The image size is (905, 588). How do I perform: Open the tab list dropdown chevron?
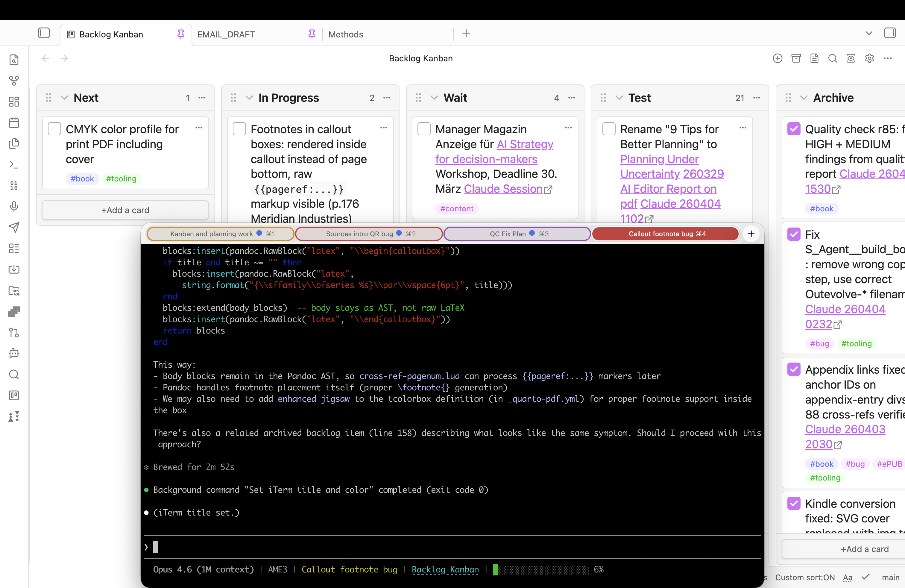pyautogui.click(x=868, y=34)
